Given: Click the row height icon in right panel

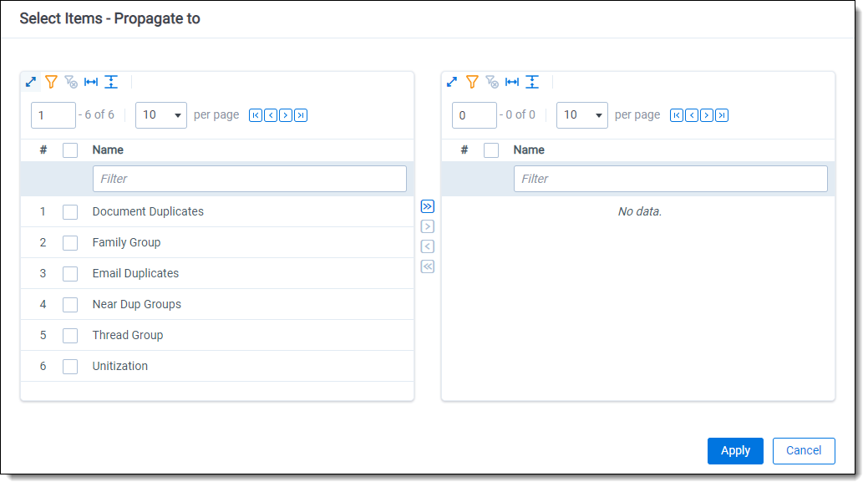Looking at the screenshot, I should pos(532,82).
